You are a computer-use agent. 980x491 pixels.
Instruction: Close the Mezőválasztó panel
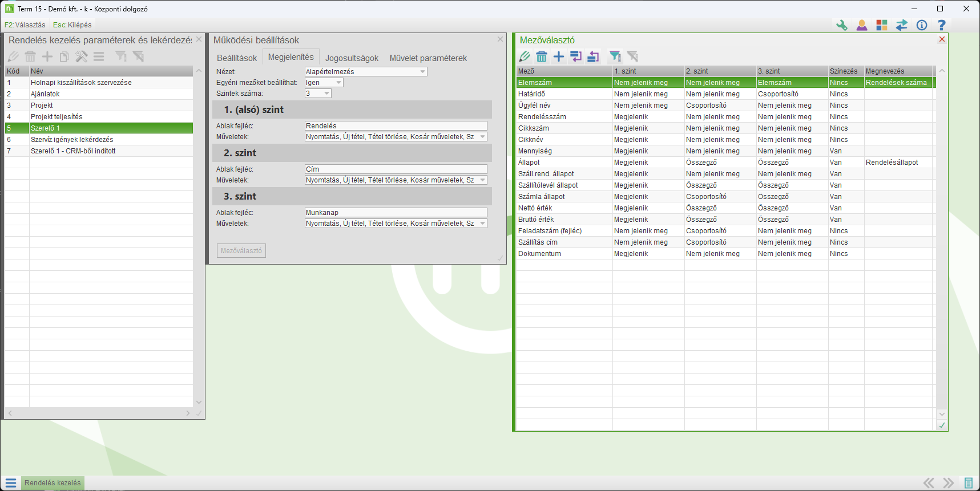coord(942,39)
